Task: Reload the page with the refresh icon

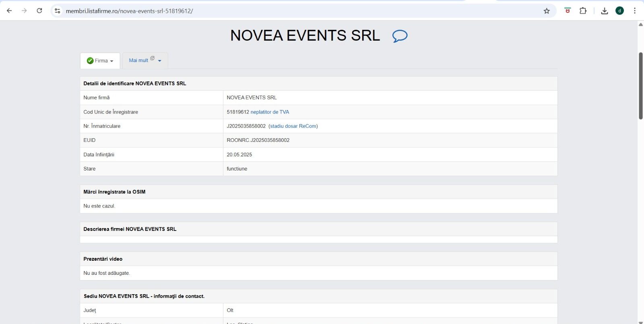Action: 39,11
